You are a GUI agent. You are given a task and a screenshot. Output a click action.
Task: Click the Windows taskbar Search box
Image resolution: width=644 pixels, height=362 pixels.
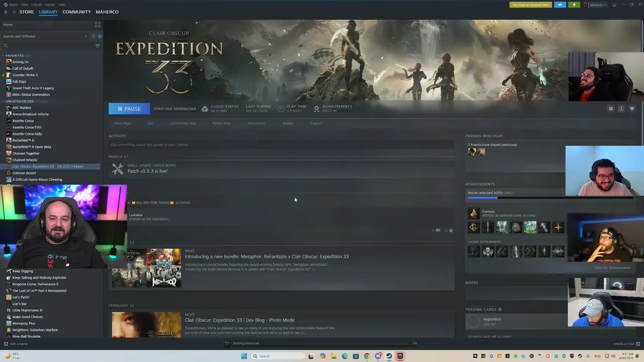point(278,356)
